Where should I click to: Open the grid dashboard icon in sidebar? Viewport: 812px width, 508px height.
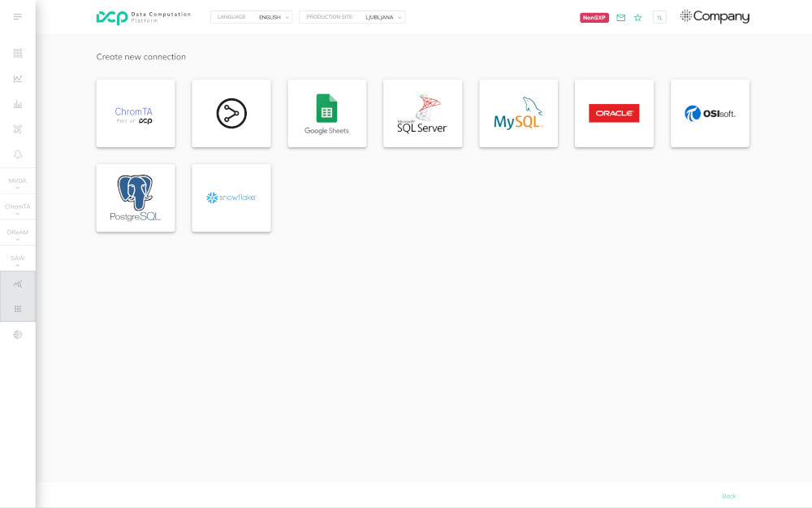click(18, 53)
